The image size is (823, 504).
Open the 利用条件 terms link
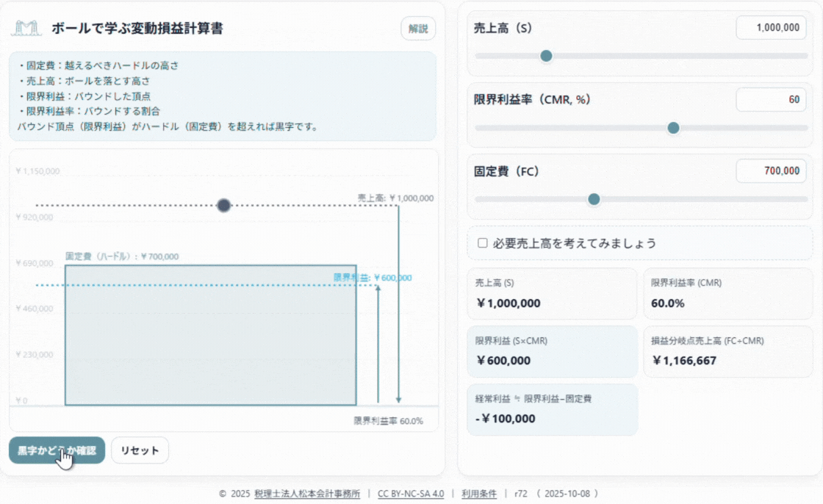coord(478,494)
